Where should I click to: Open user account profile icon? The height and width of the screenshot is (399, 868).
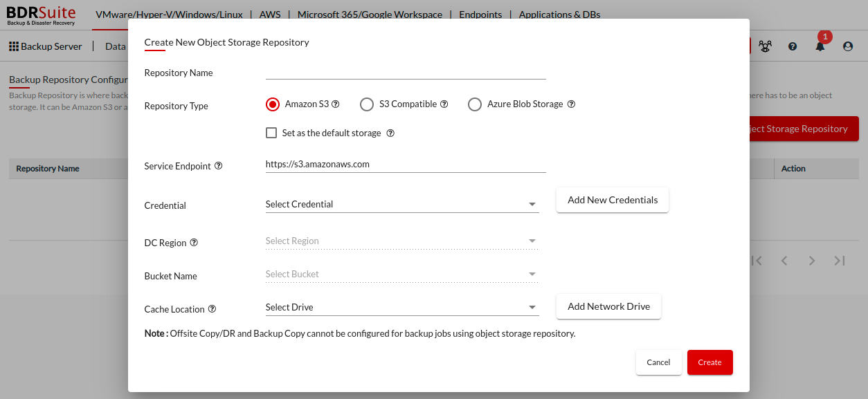pos(848,46)
